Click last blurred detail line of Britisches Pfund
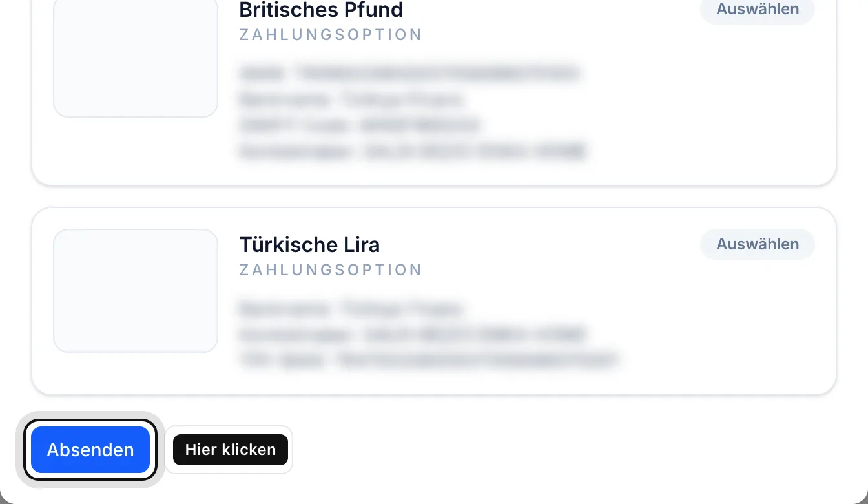 pyautogui.click(x=413, y=152)
